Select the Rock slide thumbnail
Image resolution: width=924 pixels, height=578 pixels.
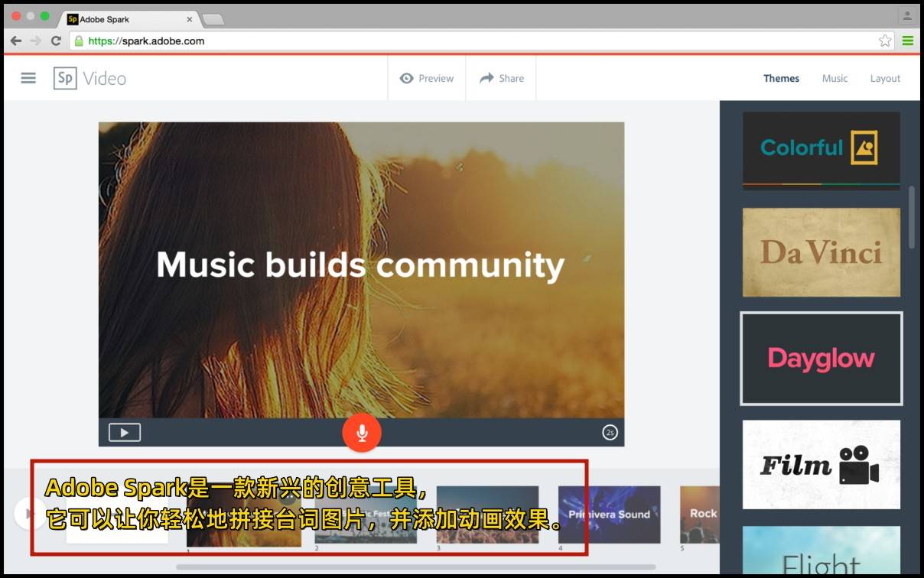(700, 515)
